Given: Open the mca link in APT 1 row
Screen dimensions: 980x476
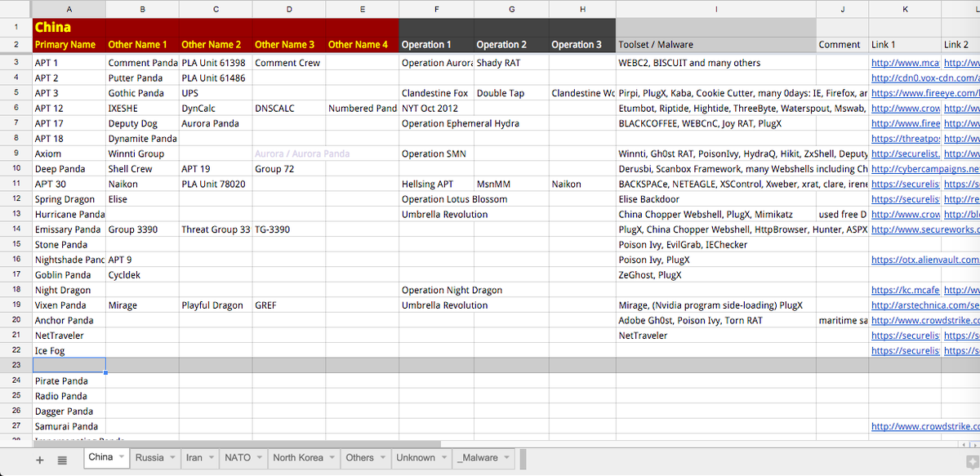Looking at the screenshot, I should point(906,63).
